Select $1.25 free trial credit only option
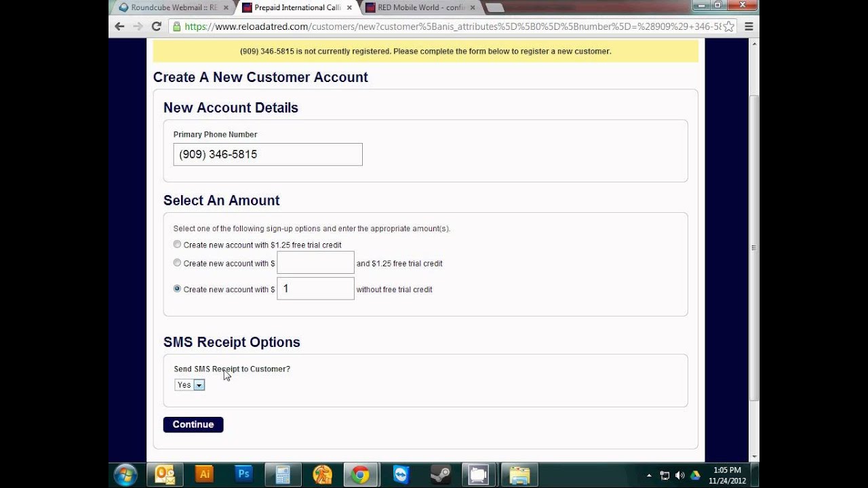 [x=177, y=245]
